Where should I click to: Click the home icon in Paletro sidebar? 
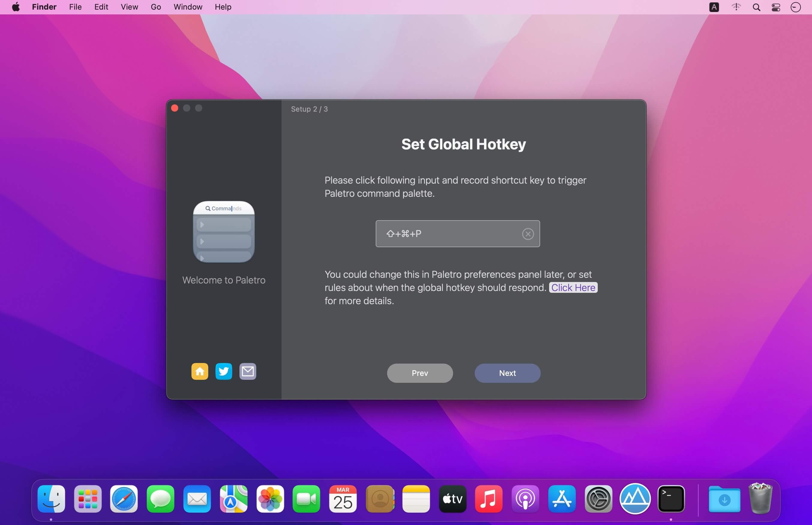(200, 371)
